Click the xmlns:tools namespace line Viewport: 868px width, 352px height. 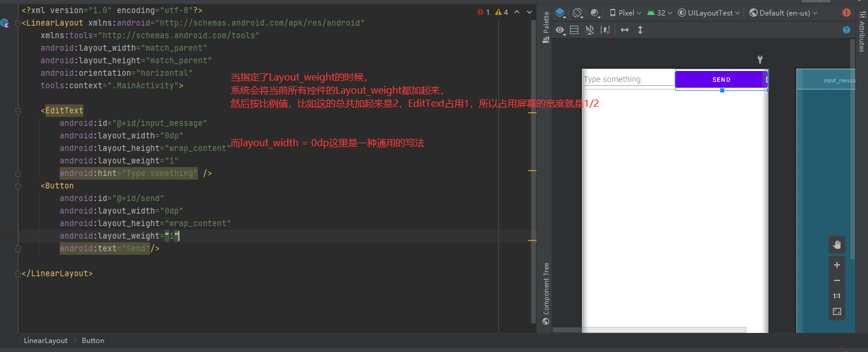pyautogui.click(x=150, y=36)
